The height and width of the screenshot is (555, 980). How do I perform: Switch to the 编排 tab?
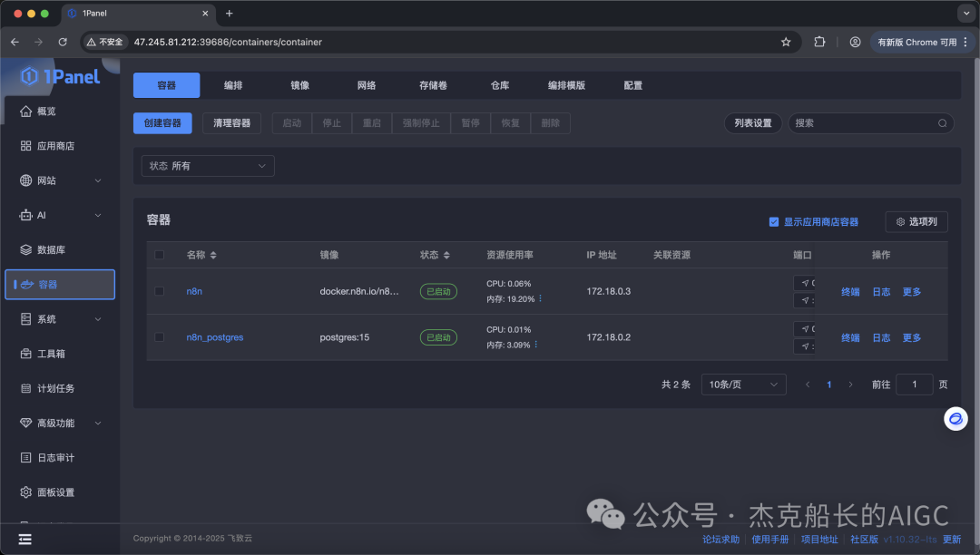[233, 85]
